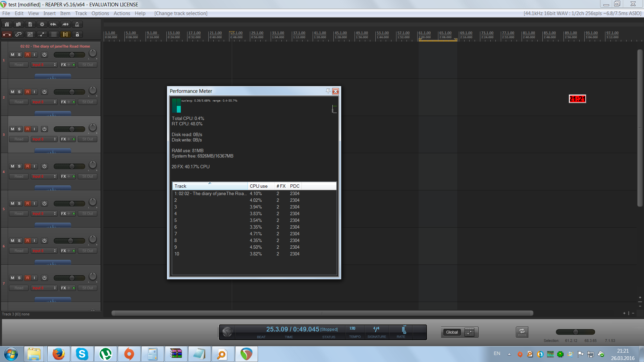The width and height of the screenshot is (644, 362).
Task: Disarm record on track 3
Action: 28,129
